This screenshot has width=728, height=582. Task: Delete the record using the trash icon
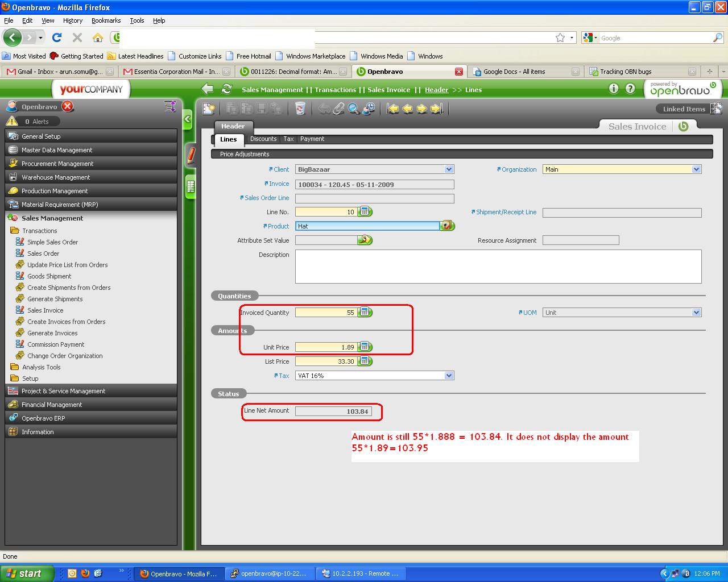click(300, 109)
